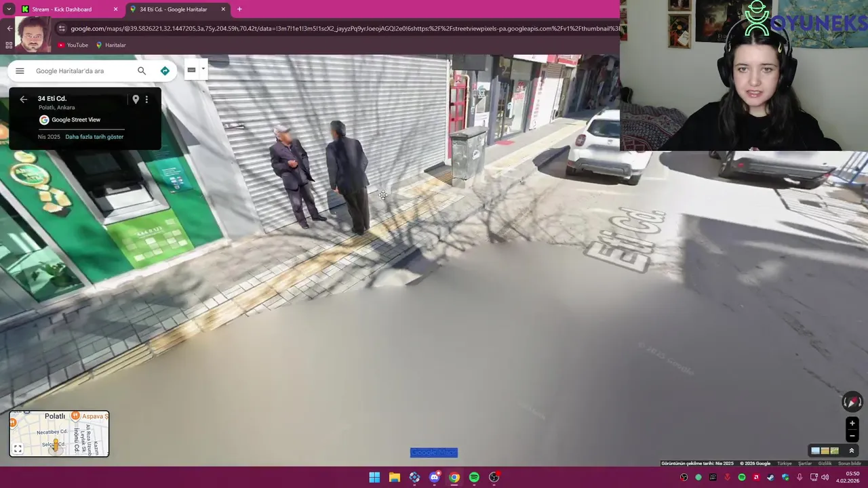Screen dimensions: 868x488
Task: Click the browser back arrow
Action: pos(9,28)
